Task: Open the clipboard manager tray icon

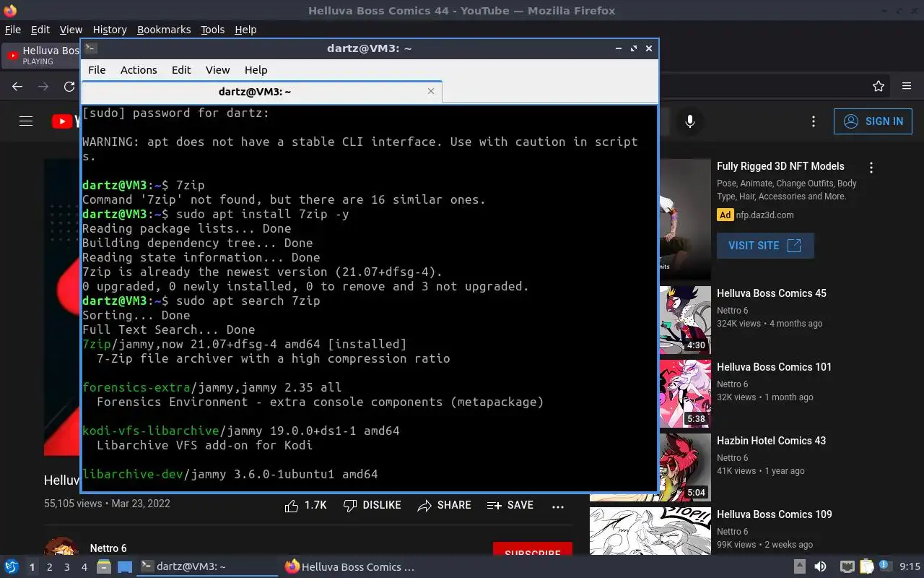Action: [x=866, y=567]
